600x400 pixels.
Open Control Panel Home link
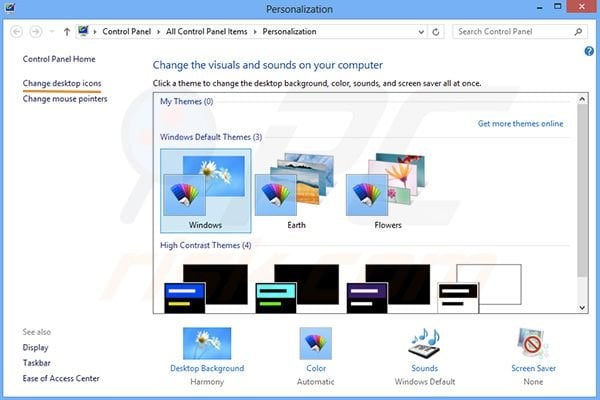pyautogui.click(x=59, y=59)
